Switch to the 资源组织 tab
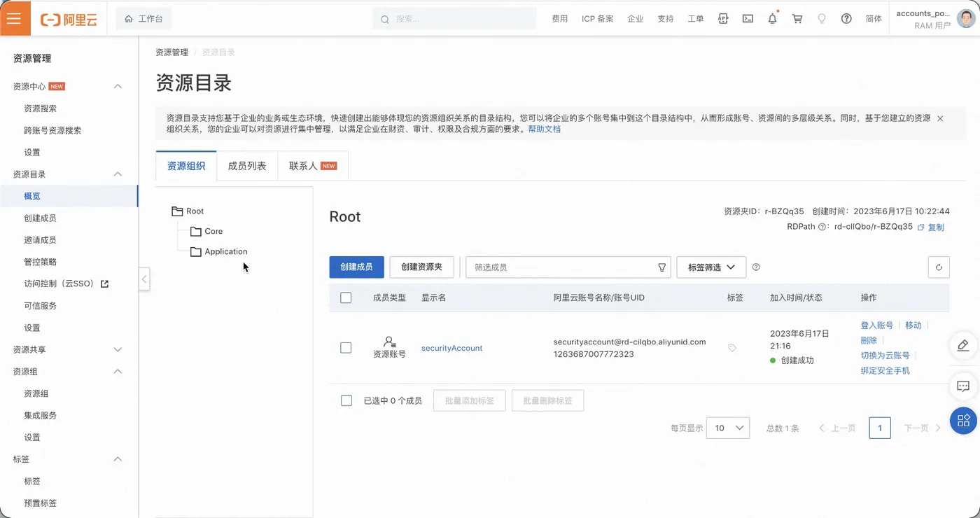The width and height of the screenshot is (980, 518). [x=186, y=166]
